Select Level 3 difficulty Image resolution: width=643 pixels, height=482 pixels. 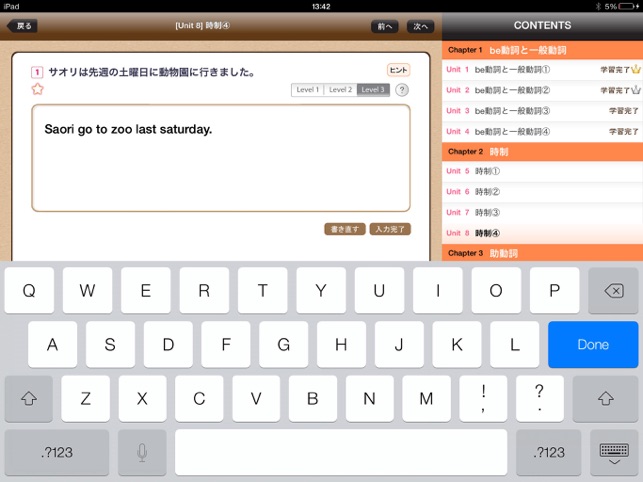(373, 90)
